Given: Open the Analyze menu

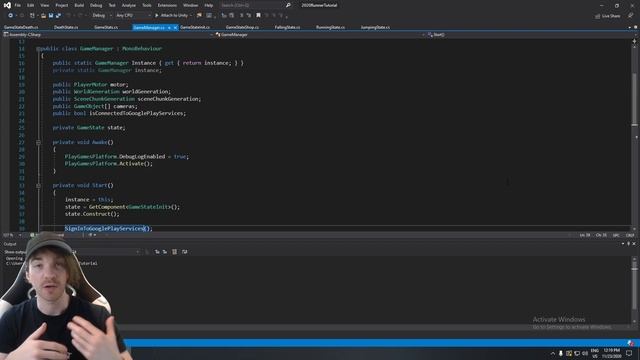Looking at the screenshot, I should click(x=129, y=5).
